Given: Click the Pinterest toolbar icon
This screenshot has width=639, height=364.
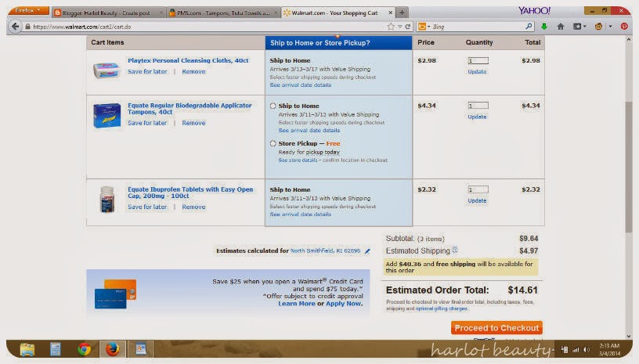Looking at the screenshot, I should coord(624,27).
